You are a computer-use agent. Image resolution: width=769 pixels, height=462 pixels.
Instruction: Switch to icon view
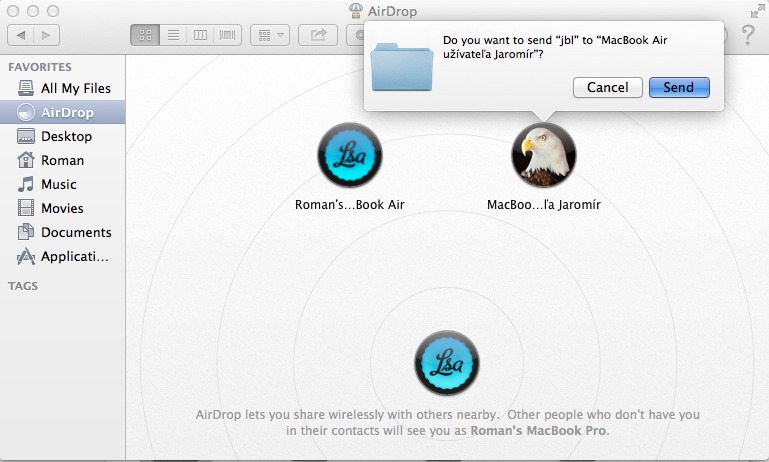[145, 35]
